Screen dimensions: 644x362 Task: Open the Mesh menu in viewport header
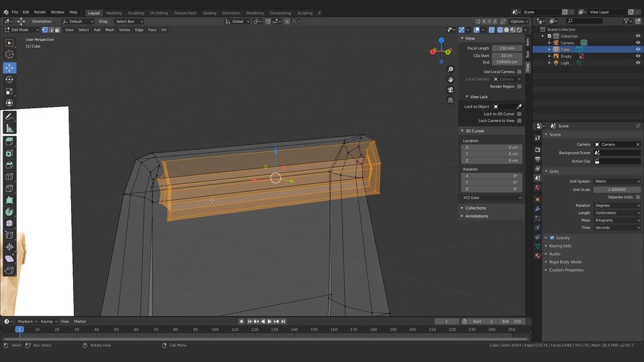pyautogui.click(x=110, y=30)
